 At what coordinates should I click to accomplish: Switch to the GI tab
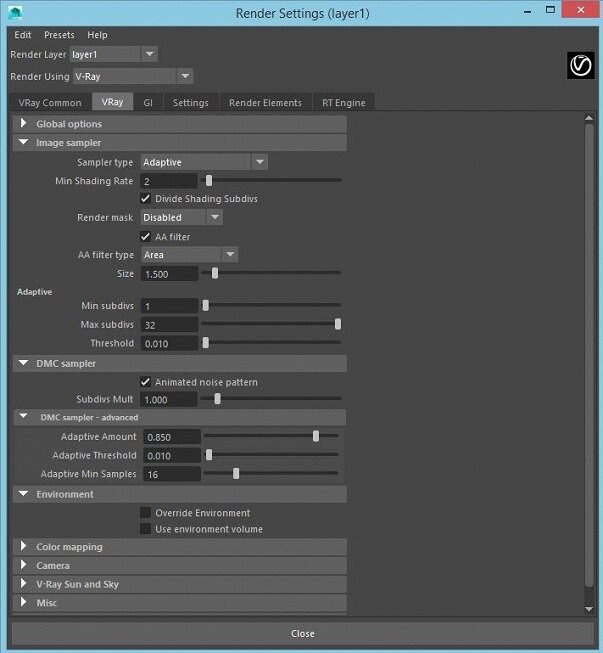click(148, 102)
